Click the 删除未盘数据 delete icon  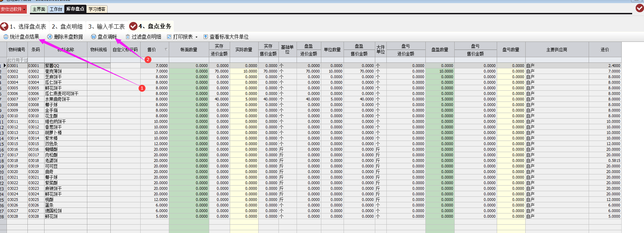(x=50, y=37)
